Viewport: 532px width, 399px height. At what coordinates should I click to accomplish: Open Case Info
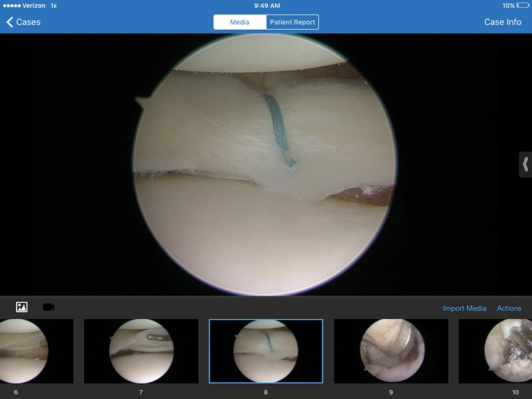(503, 22)
